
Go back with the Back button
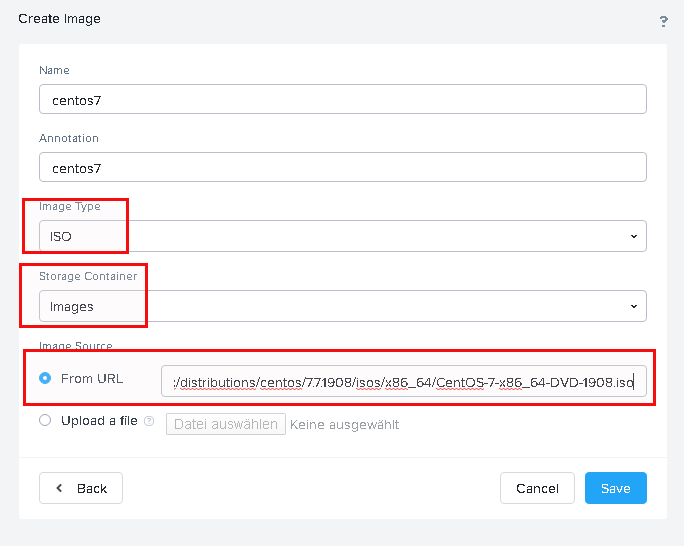tap(81, 488)
